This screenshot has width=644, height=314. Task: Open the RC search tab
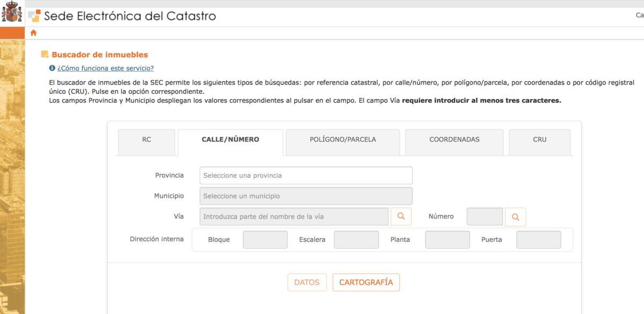click(x=147, y=142)
